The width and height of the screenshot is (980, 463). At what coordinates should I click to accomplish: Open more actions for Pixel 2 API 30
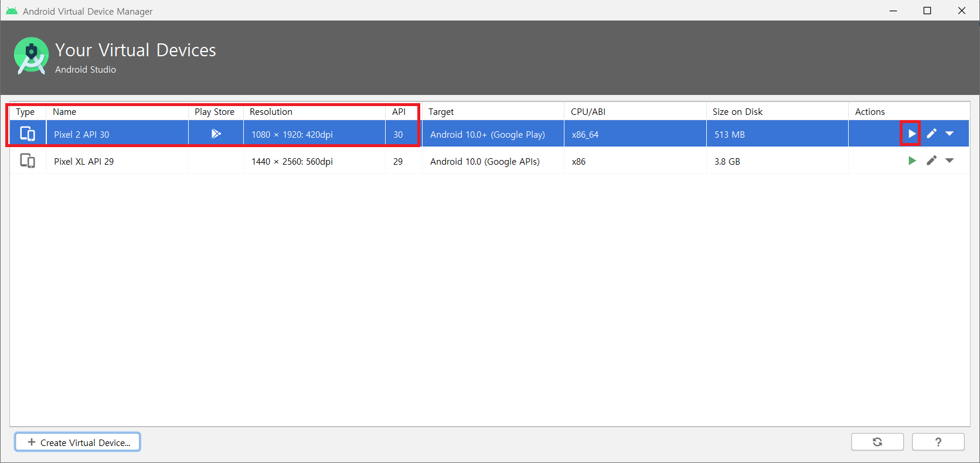950,134
